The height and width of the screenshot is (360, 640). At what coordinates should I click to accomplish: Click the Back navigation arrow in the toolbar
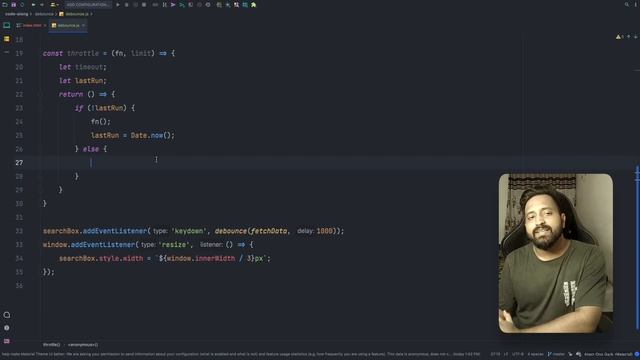[x=33, y=5]
